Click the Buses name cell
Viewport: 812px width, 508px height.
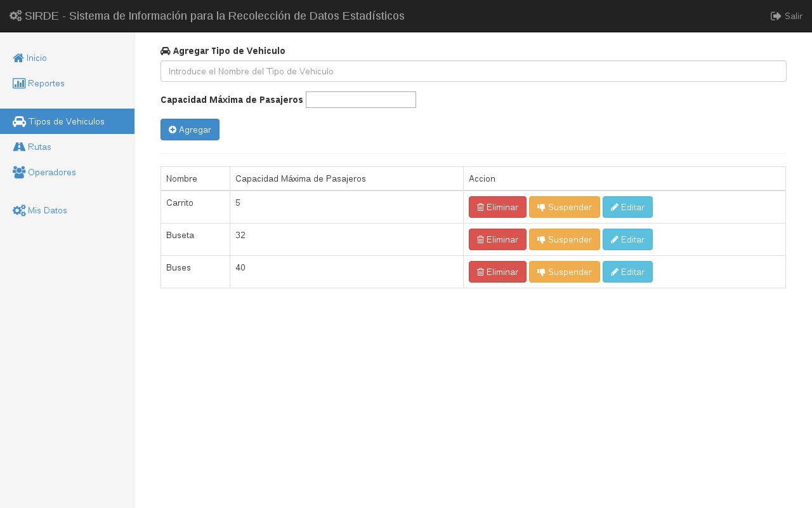point(195,272)
